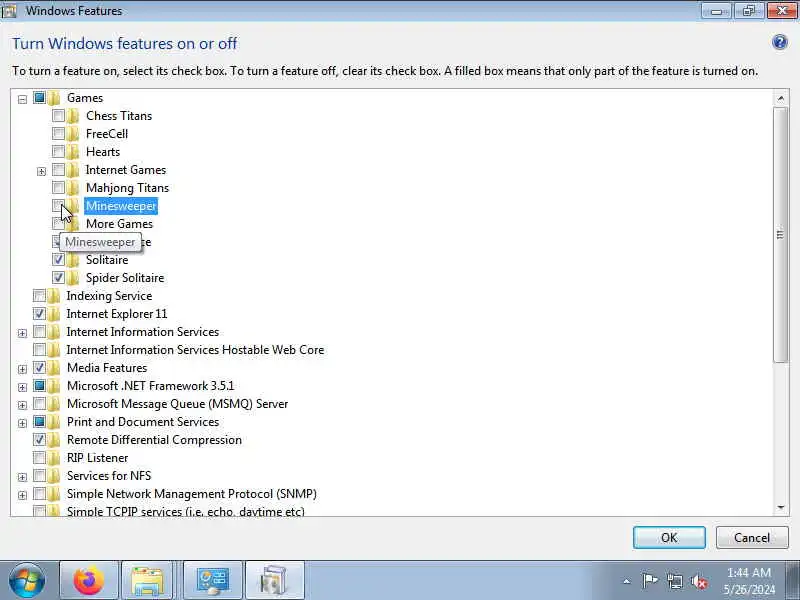Click the Cancel button
Screen dimensions: 800x600
coord(752,537)
